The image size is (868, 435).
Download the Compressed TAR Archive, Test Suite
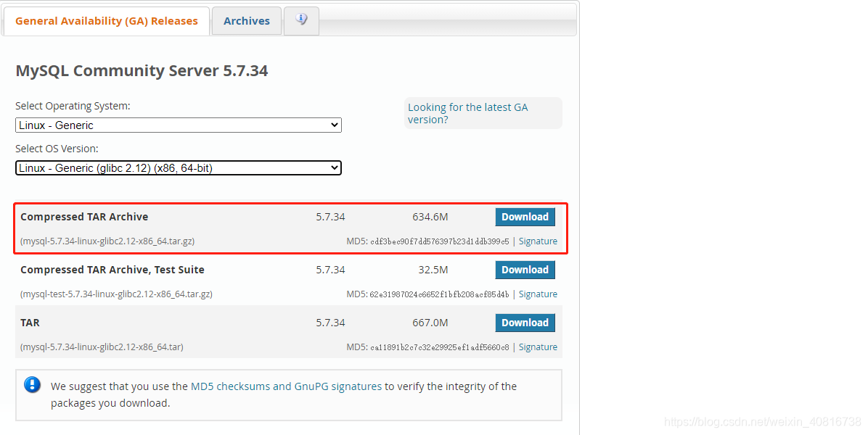point(525,270)
